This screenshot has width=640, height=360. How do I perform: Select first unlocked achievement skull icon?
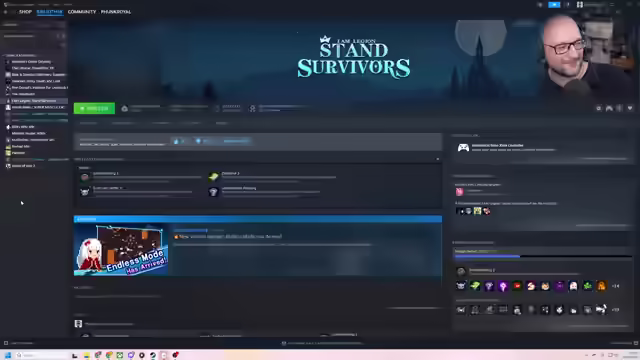[461, 286]
